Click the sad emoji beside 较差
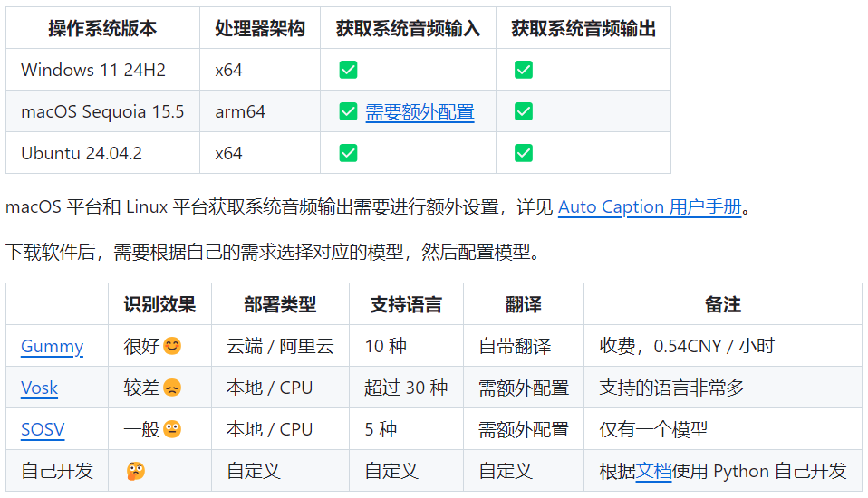Viewport: 868px width, 498px height. [172, 388]
